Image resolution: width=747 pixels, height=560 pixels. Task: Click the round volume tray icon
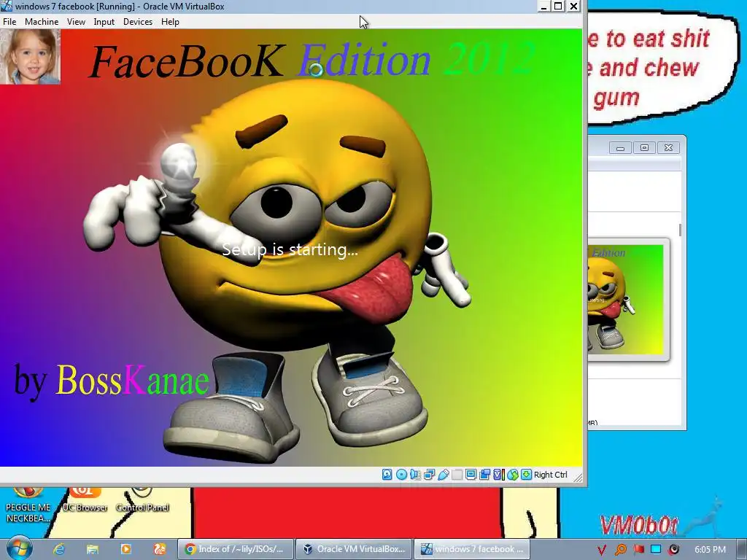tap(674, 550)
